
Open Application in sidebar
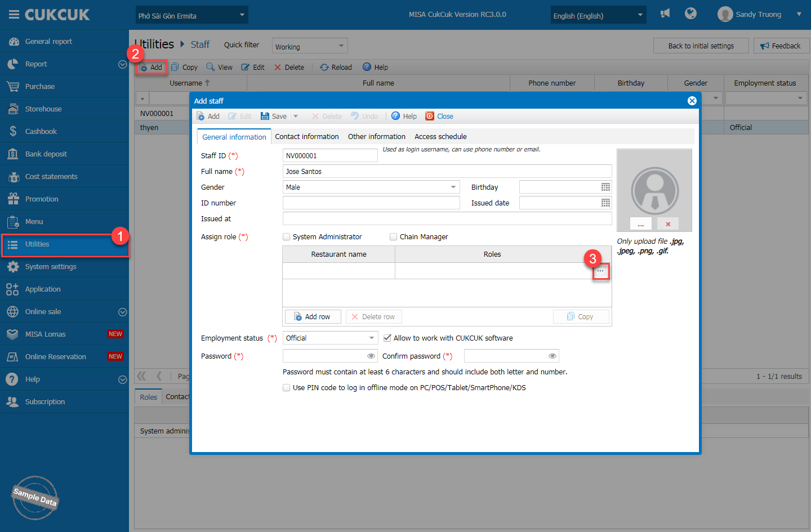[64, 289]
